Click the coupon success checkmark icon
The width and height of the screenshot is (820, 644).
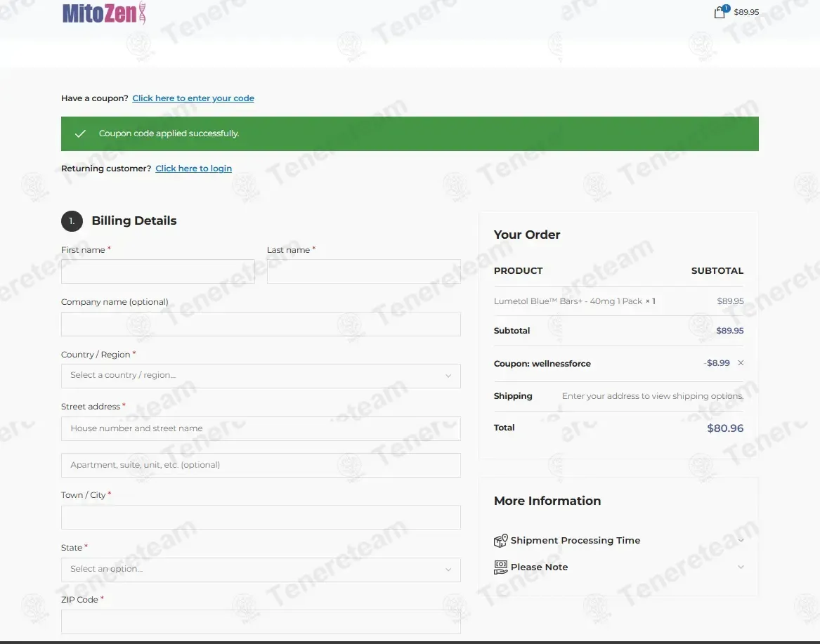pos(80,134)
